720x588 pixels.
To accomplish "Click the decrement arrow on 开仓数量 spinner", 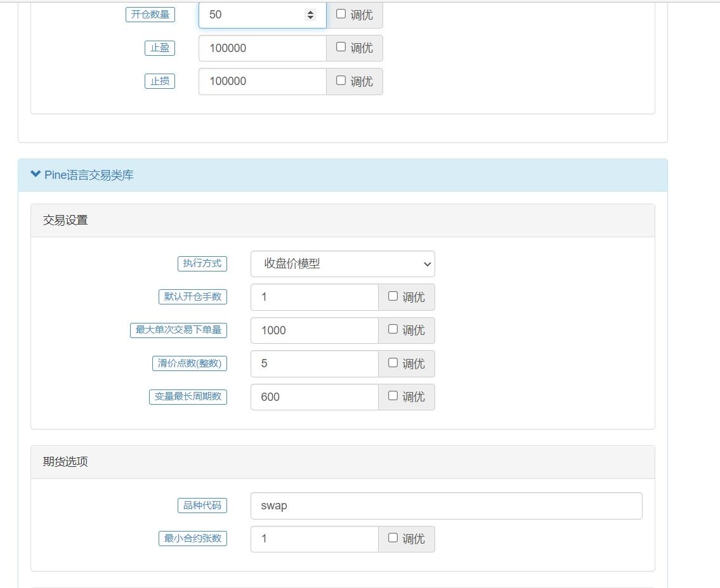I will pos(311,18).
